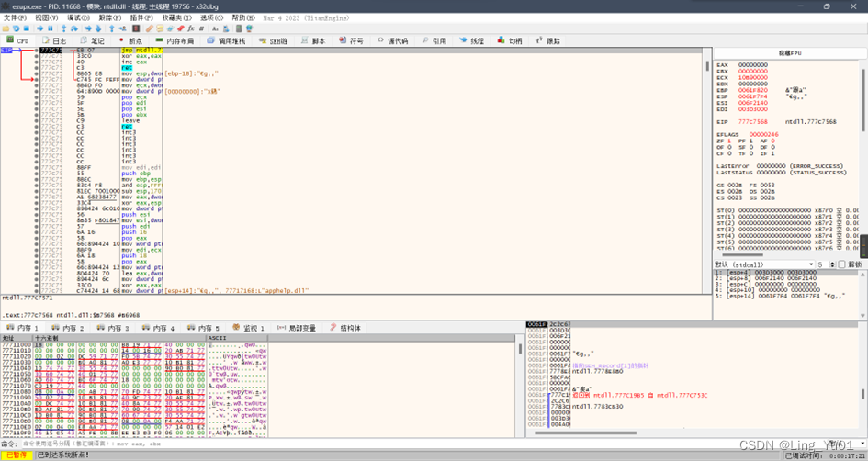Screen dimensions: 868x461
Task: Open the 文件(F) menu
Action: 15,17
